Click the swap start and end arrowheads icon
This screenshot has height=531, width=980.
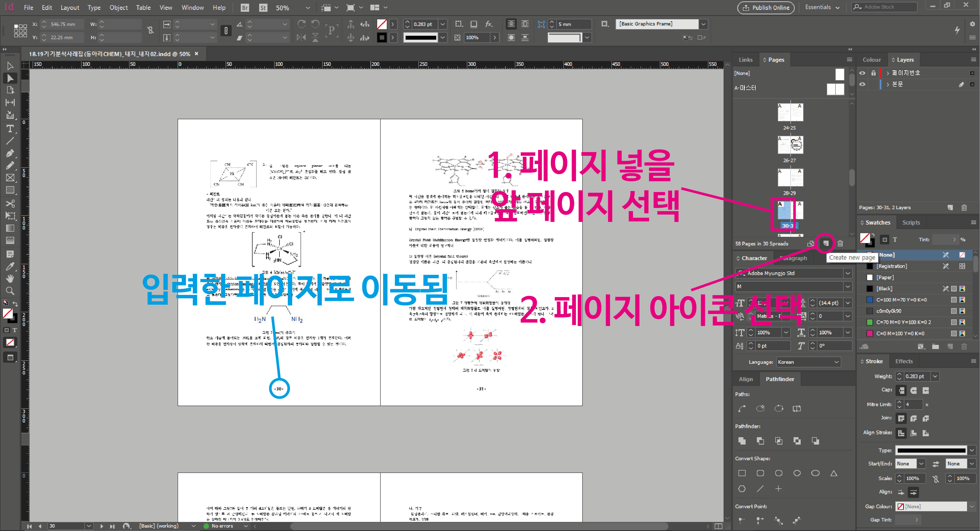(x=935, y=464)
